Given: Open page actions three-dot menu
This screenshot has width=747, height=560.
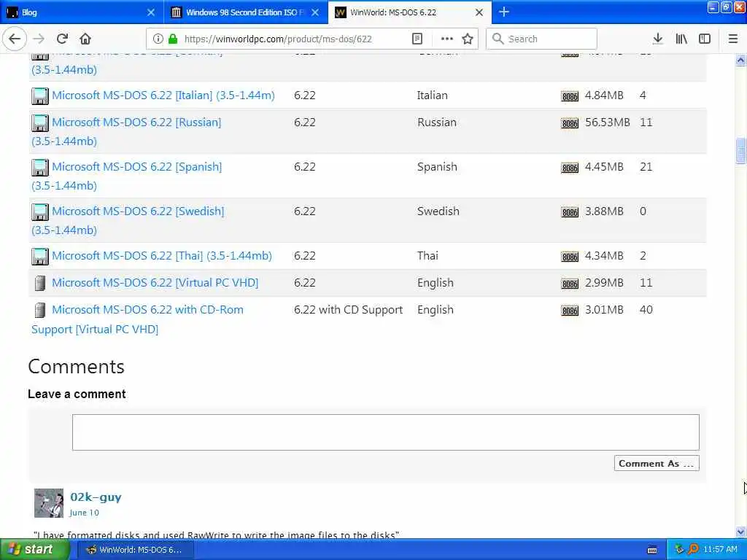Looking at the screenshot, I should 447,39.
